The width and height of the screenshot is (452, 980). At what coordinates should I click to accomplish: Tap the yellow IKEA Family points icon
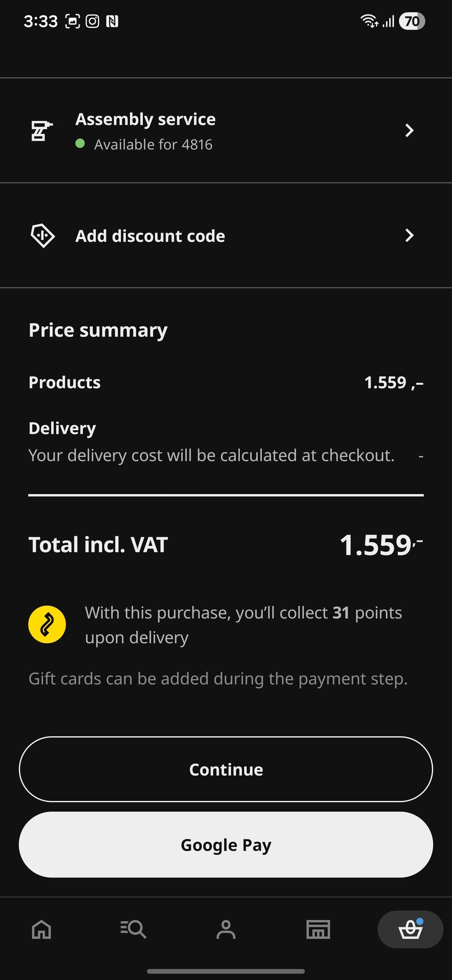coord(47,624)
